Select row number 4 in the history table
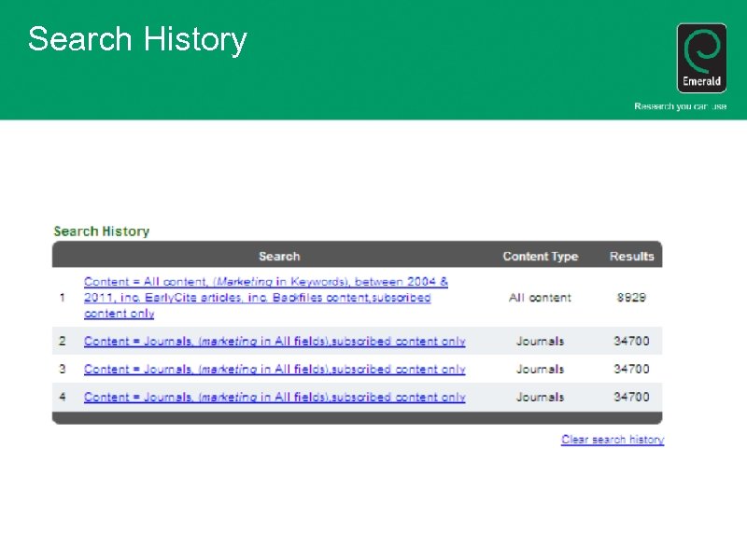The width and height of the screenshot is (747, 560). click(62, 398)
